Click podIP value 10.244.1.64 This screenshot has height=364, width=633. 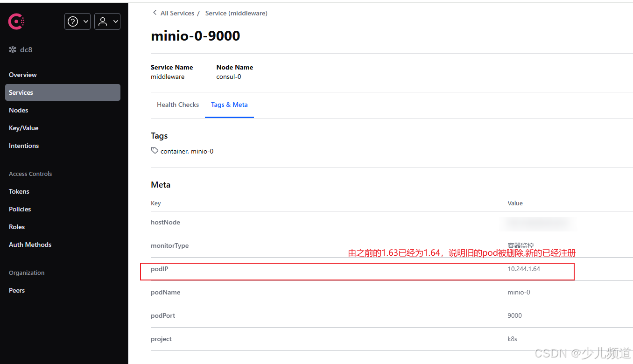click(x=524, y=269)
